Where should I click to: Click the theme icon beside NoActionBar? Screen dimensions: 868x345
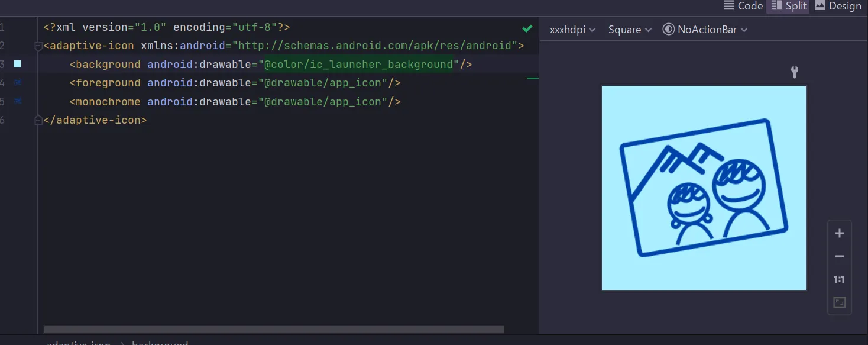[668, 30]
